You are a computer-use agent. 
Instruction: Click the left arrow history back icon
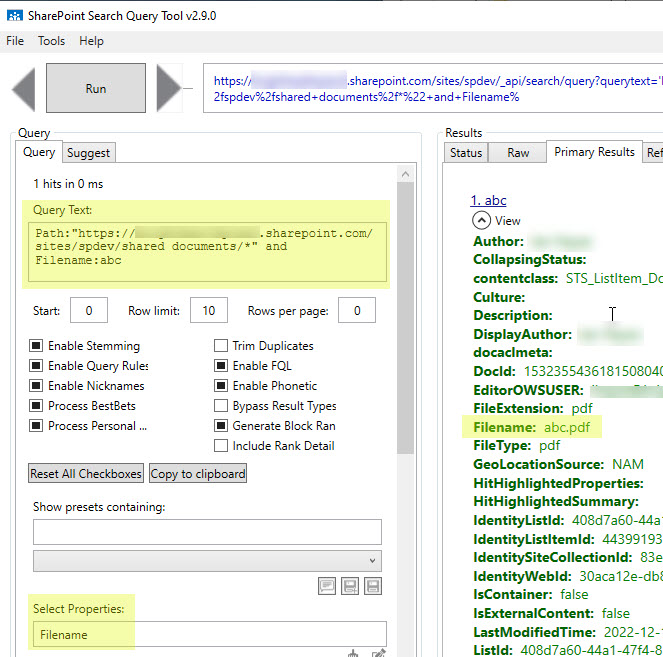24,88
